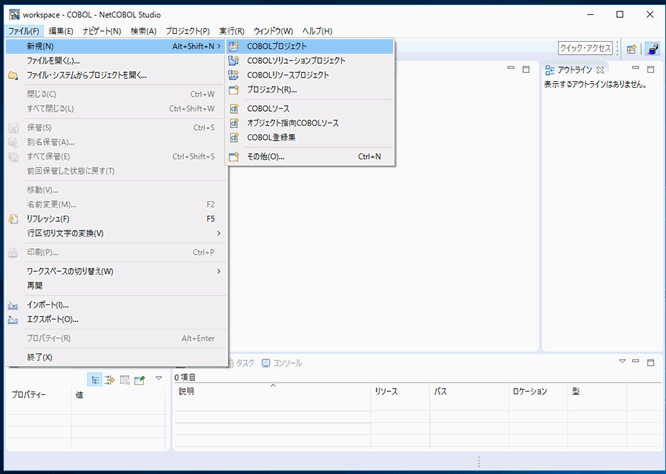Select ファイル・システムからプロジェクトを開く... entry
The width and height of the screenshot is (666, 474).
tap(116, 75)
